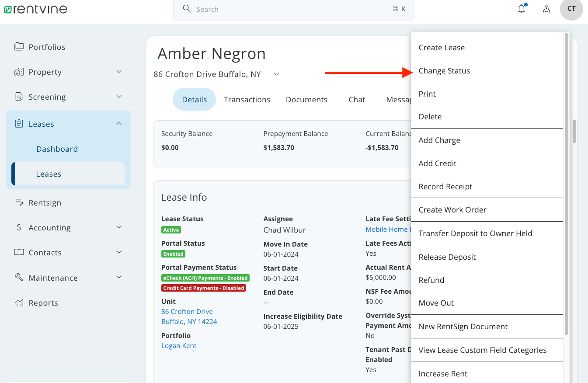Open the CT user avatar menu
Viewport: 588px width, 383px height.
(x=571, y=9)
